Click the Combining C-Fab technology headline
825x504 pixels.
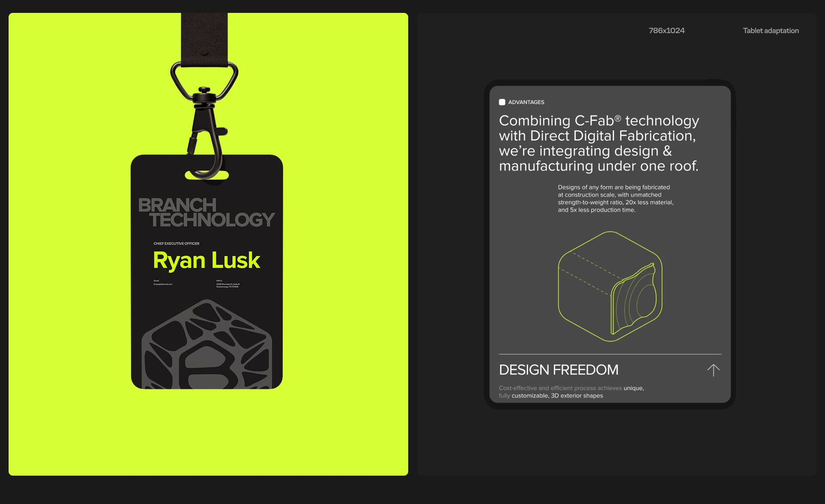coord(599,143)
